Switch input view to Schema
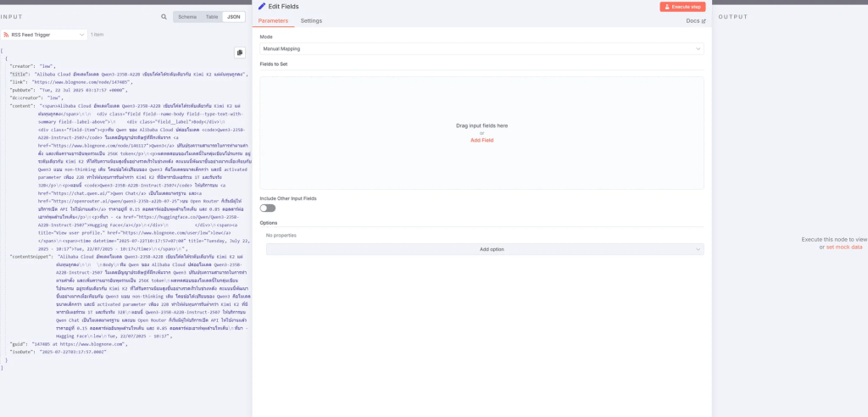The height and width of the screenshot is (417, 868). pos(187,17)
